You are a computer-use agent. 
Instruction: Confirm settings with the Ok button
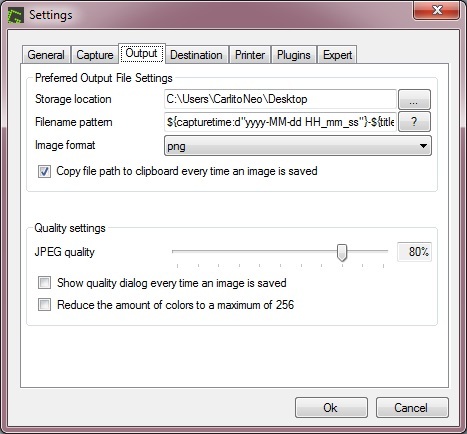(331, 407)
